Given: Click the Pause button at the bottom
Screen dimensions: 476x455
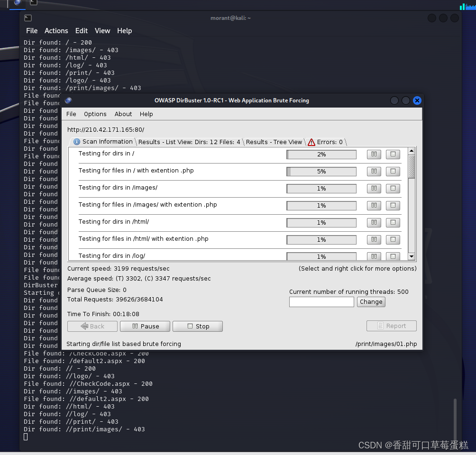Looking at the screenshot, I should 145,326.
